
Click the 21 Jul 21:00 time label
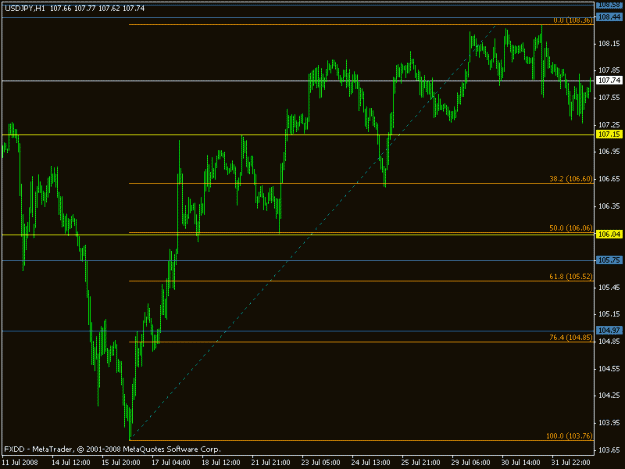tap(271, 463)
